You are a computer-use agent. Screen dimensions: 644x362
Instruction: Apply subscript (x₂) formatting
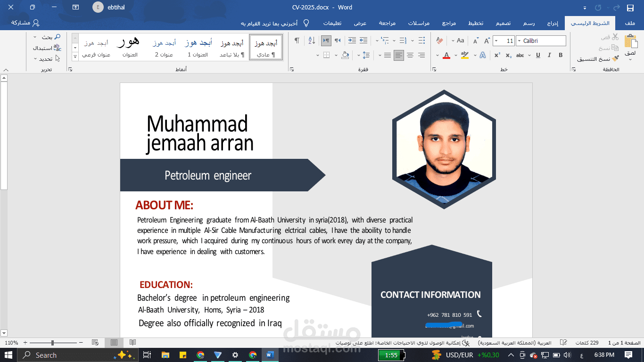(509, 55)
